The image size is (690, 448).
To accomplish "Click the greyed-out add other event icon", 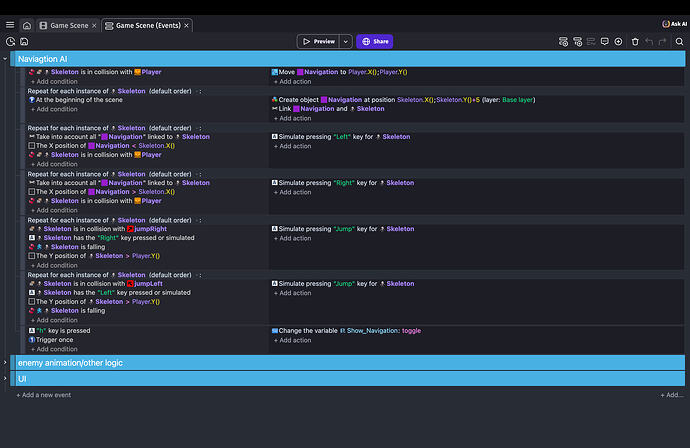I will (591, 41).
